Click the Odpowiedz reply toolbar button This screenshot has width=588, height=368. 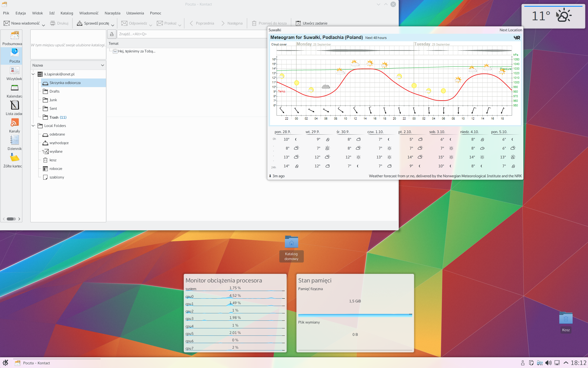(x=134, y=23)
